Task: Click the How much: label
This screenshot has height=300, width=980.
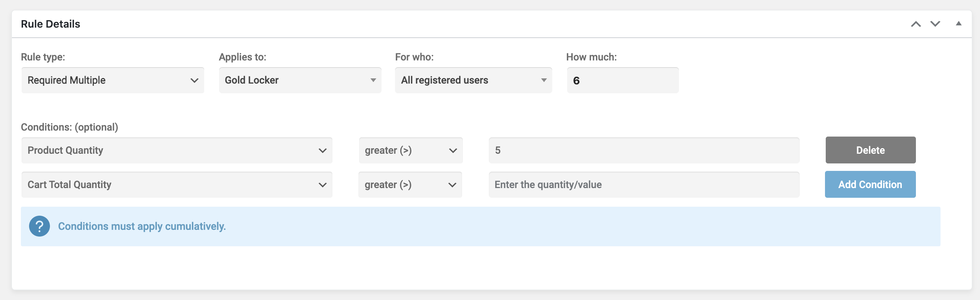Action: (x=592, y=57)
